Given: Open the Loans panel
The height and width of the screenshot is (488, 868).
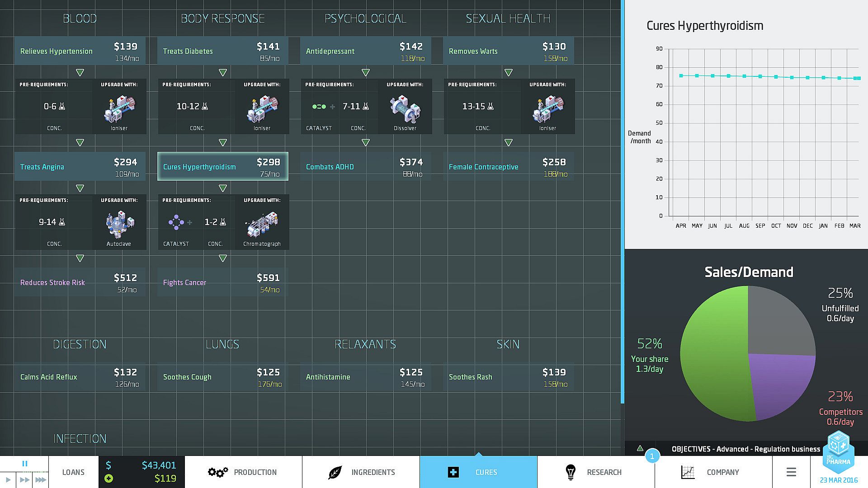Looking at the screenshot, I should pos(73,472).
